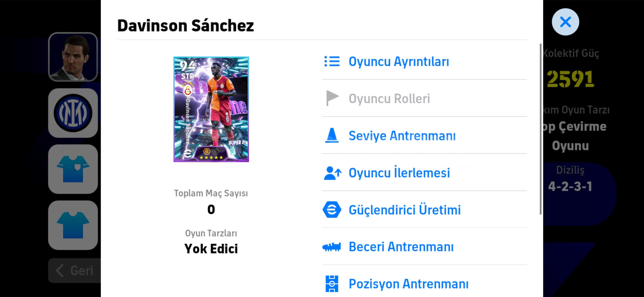Select Seviye Antrenmanı from the list
644x297 pixels.
pos(402,136)
